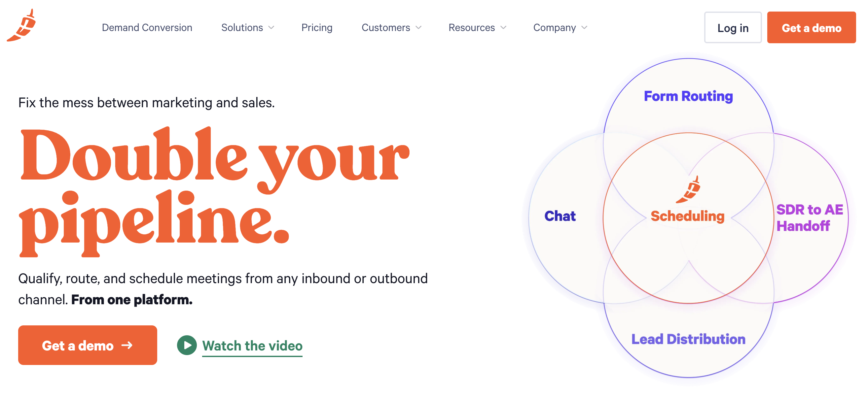The image size is (868, 396).
Task: Click the chili pepper icon above Scheduling
Action: tap(688, 189)
